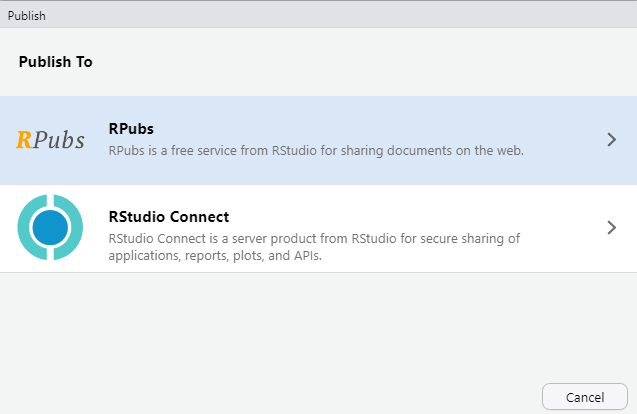This screenshot has height=414, width=637.
Task: Click the RPubs free service description text
Action: click(316, 151)
